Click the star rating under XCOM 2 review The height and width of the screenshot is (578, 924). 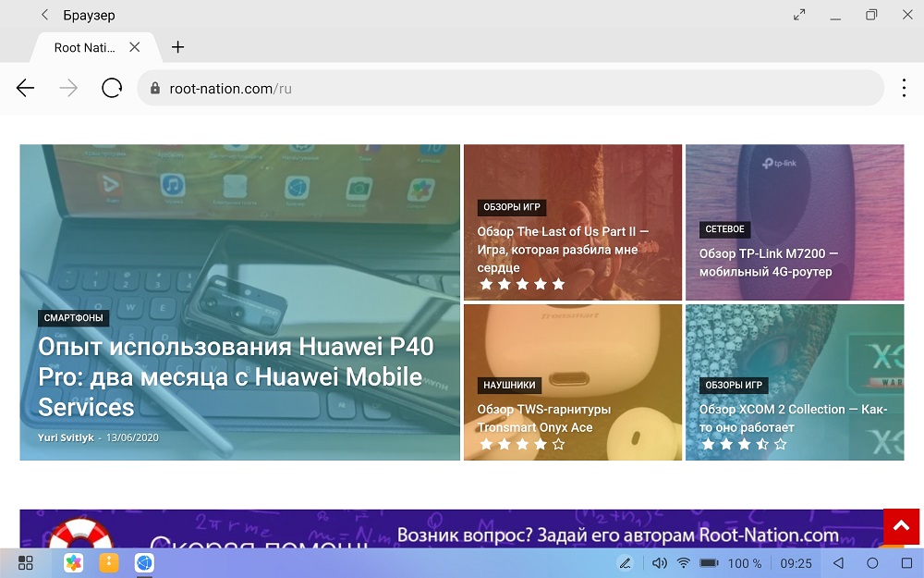pos(744,444)
